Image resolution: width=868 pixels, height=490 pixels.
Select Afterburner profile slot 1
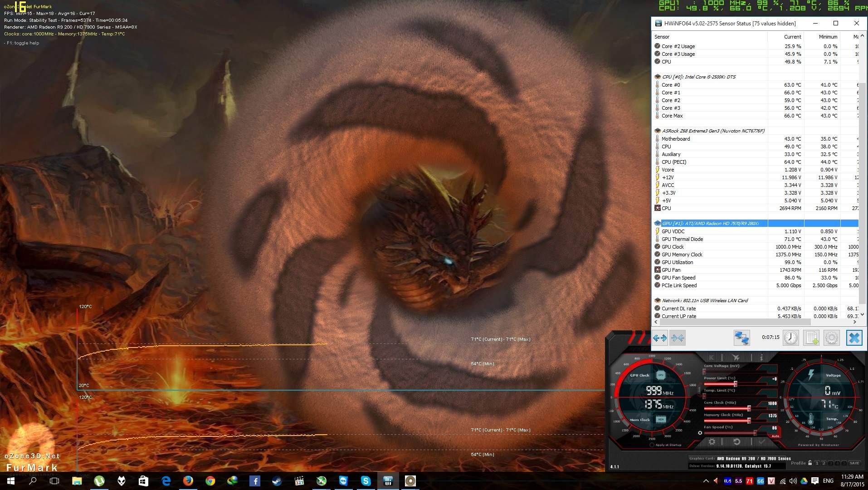coord(817,463)
